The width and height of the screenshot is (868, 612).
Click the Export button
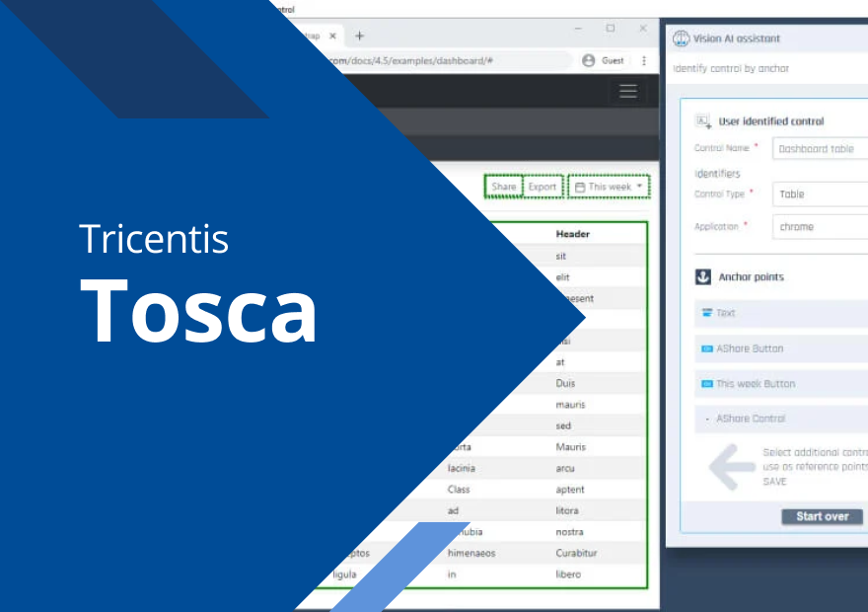pyautogui.click(x=542, y=187)
